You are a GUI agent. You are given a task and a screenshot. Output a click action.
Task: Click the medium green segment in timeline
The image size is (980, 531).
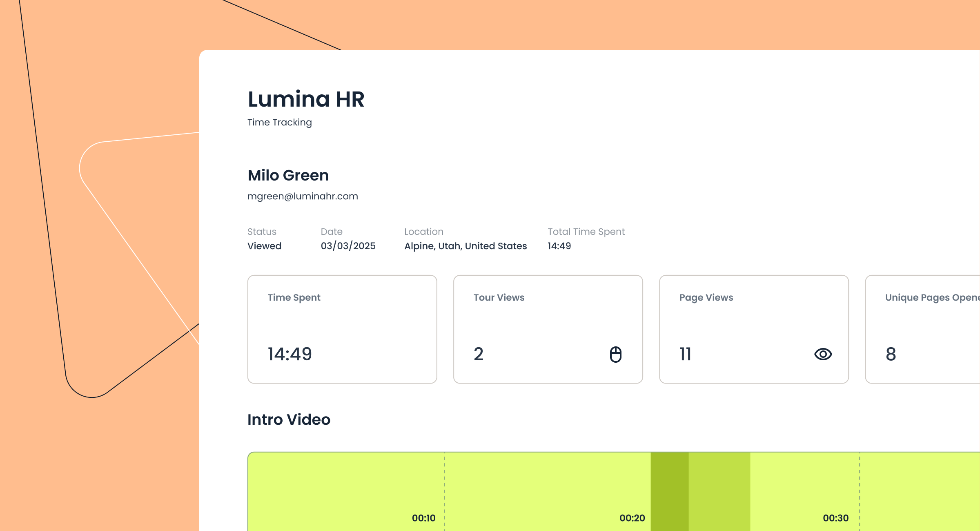(719, 490)
